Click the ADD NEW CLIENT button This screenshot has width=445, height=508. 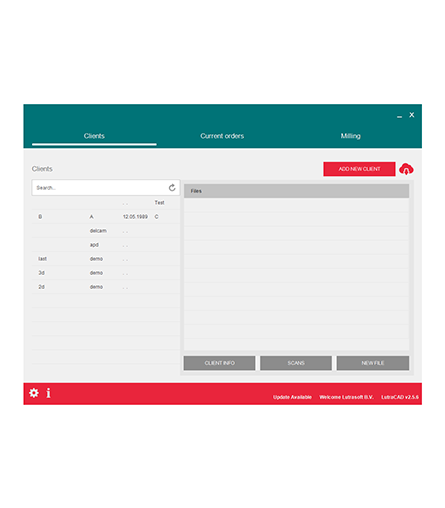coord(359,169)
